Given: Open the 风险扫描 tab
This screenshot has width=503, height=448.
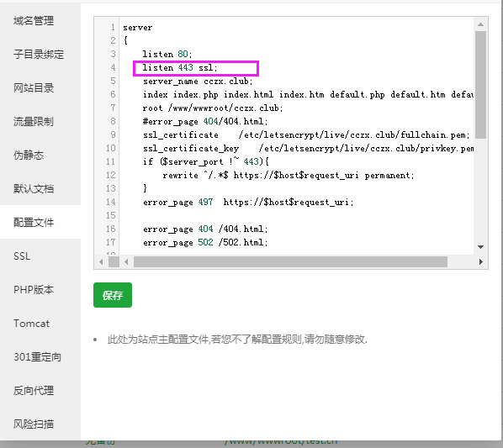Looking at the screenshot, I should pyautogui.click(x=34, y=424).
